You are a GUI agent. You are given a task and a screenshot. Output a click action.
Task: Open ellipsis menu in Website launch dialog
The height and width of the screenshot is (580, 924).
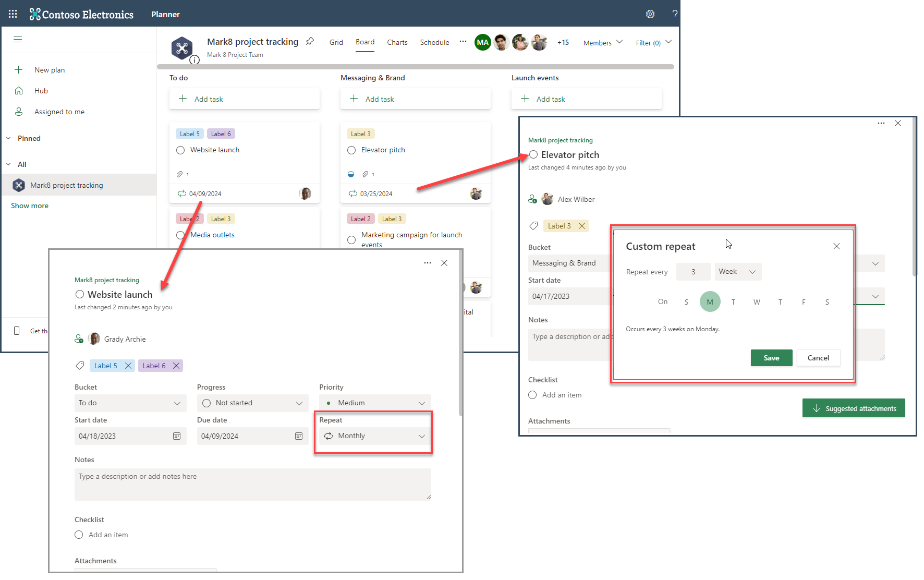tap(428, 263)
